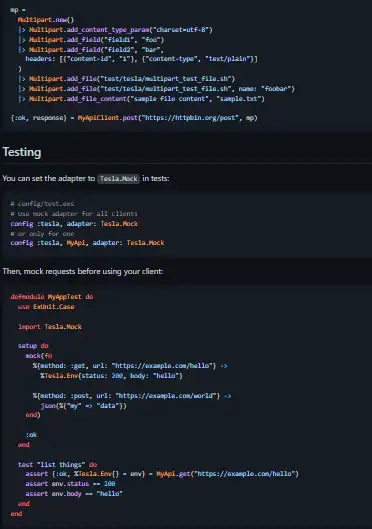Viewport: 372px width, 529px height.
Task: Click the test "list things" do line
Action: point(57,465)
